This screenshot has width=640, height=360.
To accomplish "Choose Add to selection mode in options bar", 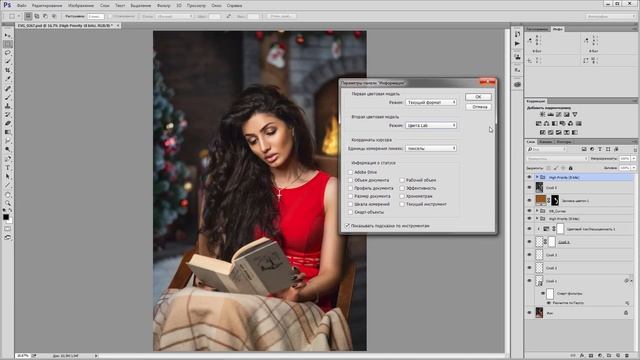I will (37, 16).
